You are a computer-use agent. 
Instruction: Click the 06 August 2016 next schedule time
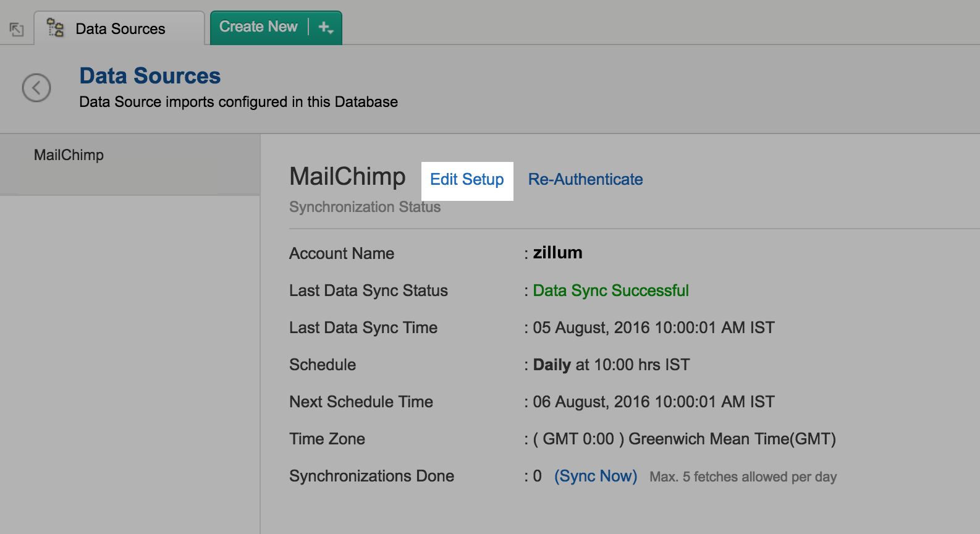(x=653, y=402)
